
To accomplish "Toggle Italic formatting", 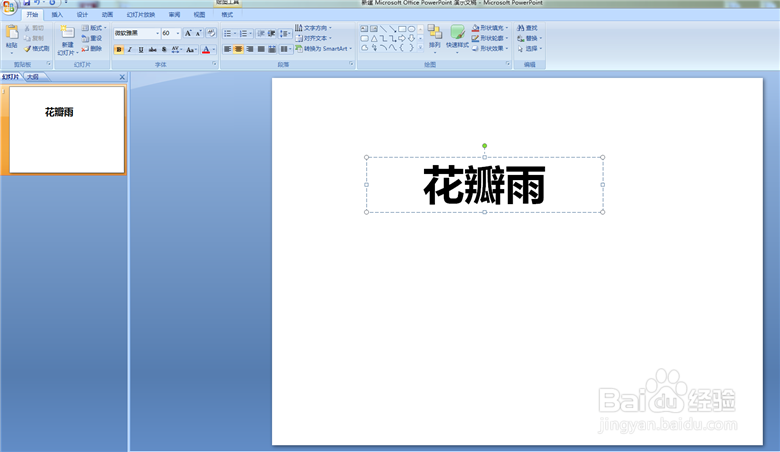I will click(130, 50).
